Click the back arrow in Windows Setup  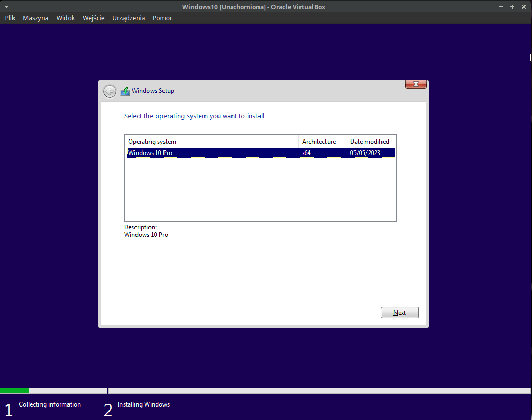110,91
